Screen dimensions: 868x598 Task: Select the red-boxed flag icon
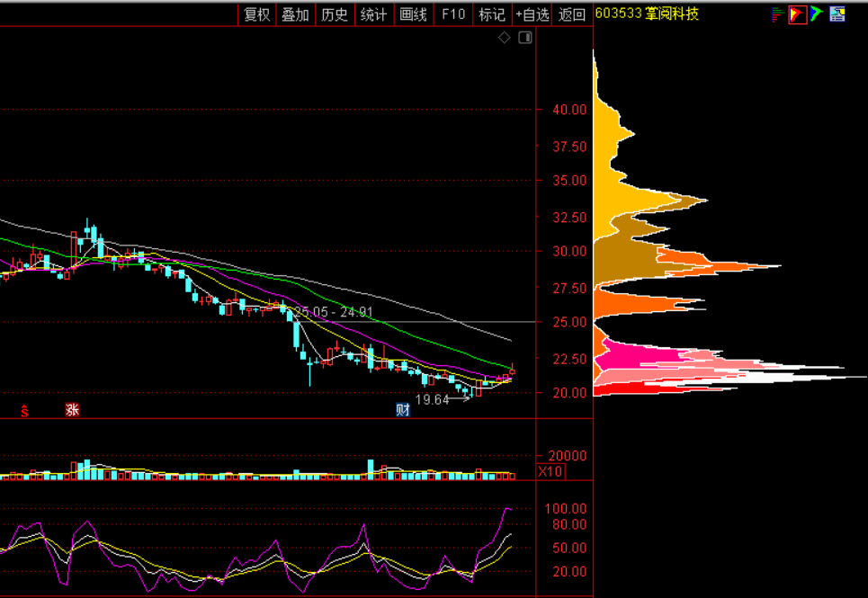[797, 13]
